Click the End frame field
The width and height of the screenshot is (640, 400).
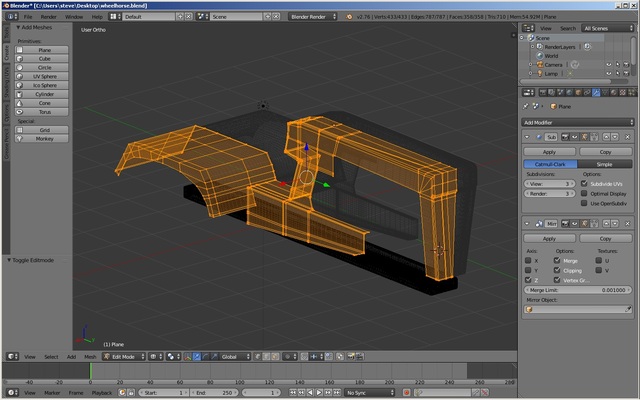(x=218, y=393)
